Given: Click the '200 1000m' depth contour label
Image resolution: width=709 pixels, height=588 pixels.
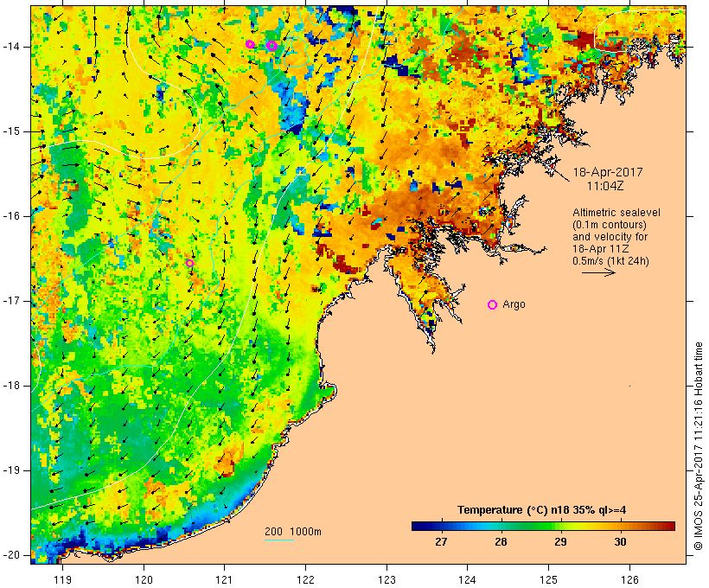Looking at the screenshot, I should (293, 532).
